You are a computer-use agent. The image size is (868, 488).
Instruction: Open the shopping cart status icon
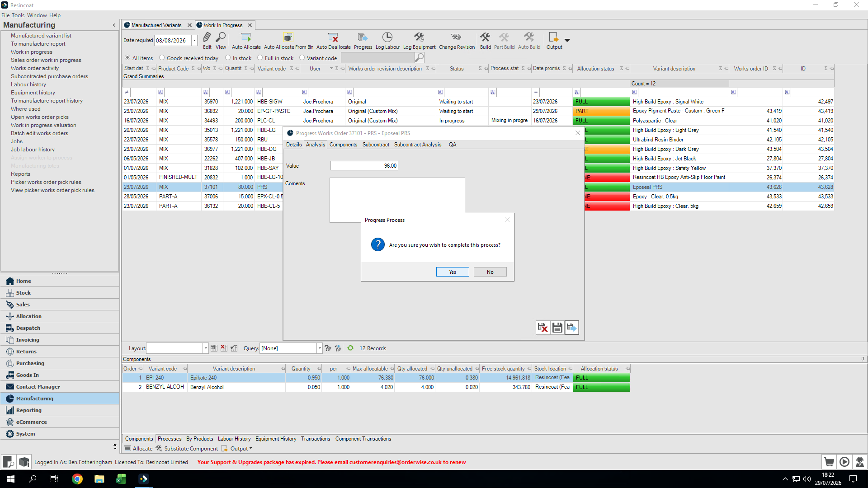click(829, 462)
